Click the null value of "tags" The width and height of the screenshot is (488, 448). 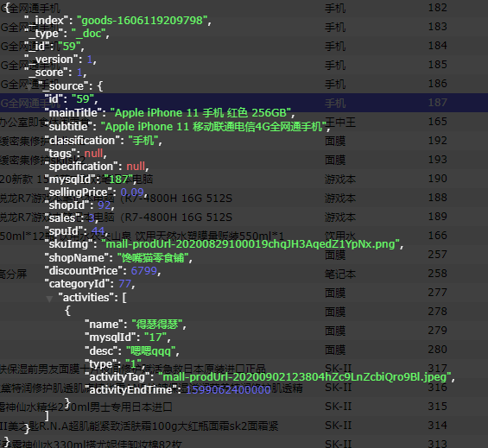tap(93, 154)
